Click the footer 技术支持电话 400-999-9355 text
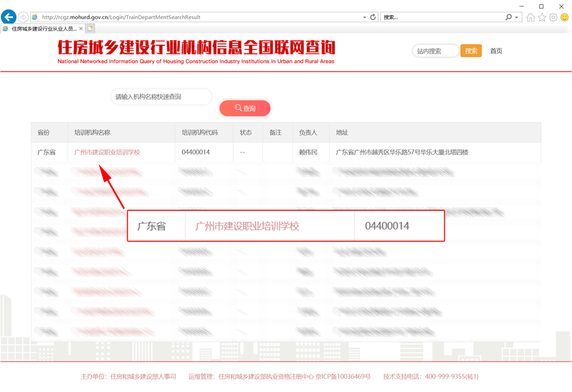The width and height of the screenshot is (572, 392). click(431, 376)
